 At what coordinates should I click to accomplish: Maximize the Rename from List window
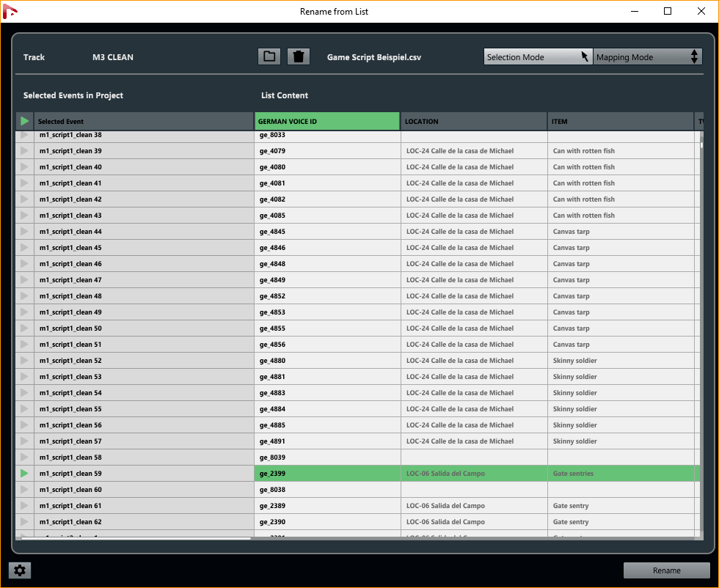point(668,11)
